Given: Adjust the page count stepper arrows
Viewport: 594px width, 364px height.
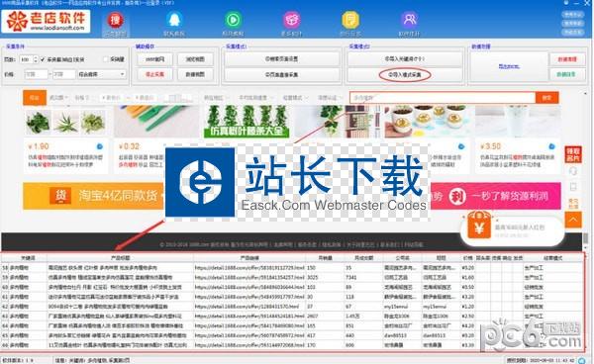Looking at the screenshot, I should click(x=36, y=59).
